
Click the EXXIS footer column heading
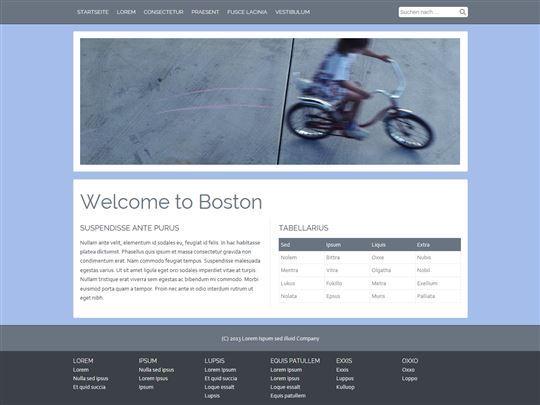tap(344, 361)
